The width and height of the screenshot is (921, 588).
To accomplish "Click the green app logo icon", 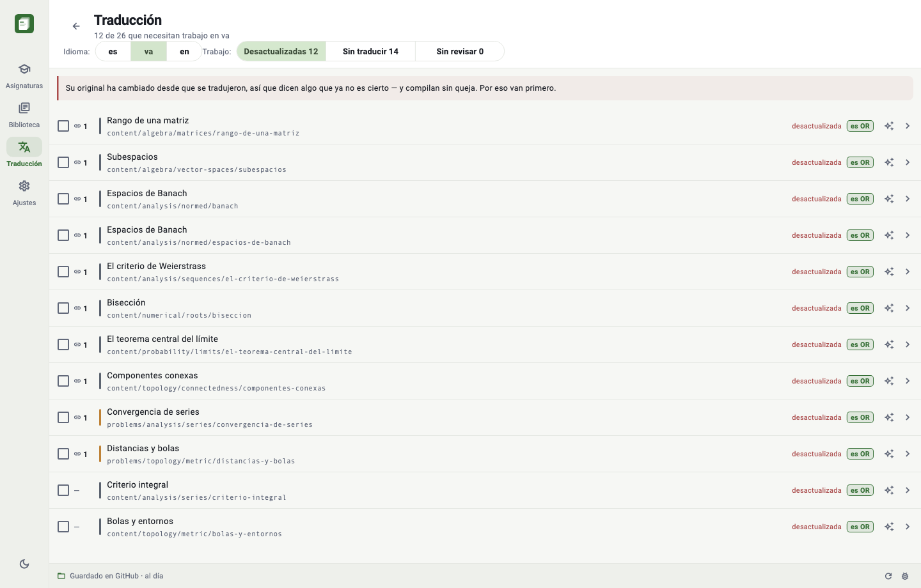I will [x=24, y=24].
